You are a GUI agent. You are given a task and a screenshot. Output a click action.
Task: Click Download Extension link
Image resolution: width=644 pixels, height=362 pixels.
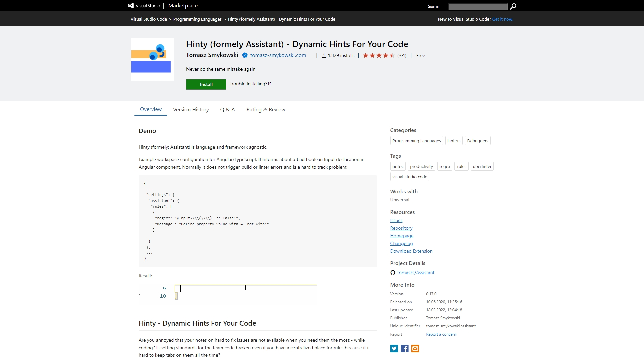click(411, 251)
